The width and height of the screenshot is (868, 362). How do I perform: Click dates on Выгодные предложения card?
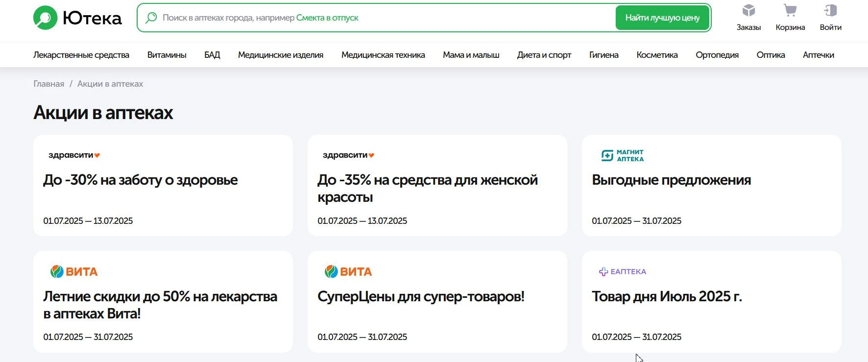point(636,221)
